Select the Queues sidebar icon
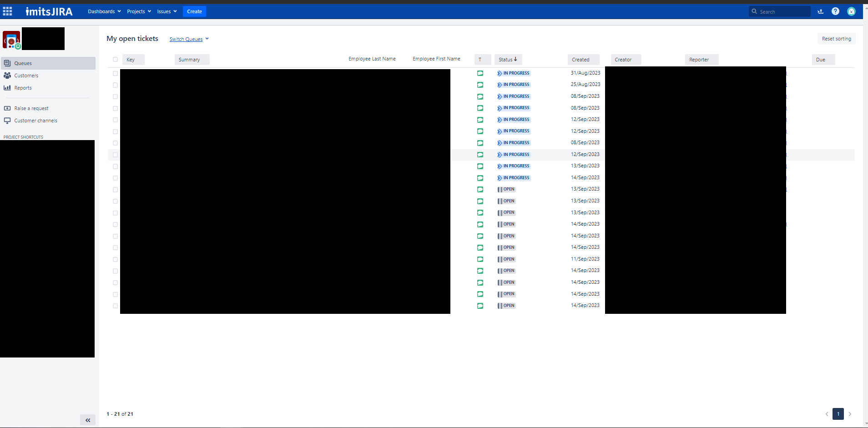 point(7,63)
